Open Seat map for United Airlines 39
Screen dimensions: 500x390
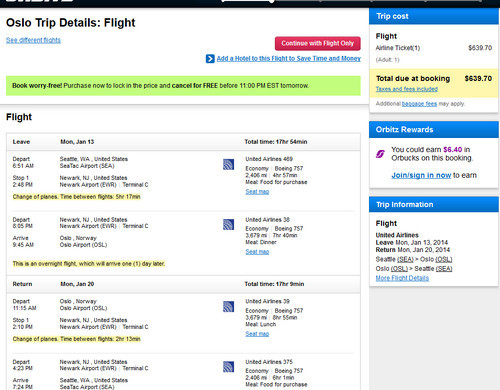pos(257,334)
